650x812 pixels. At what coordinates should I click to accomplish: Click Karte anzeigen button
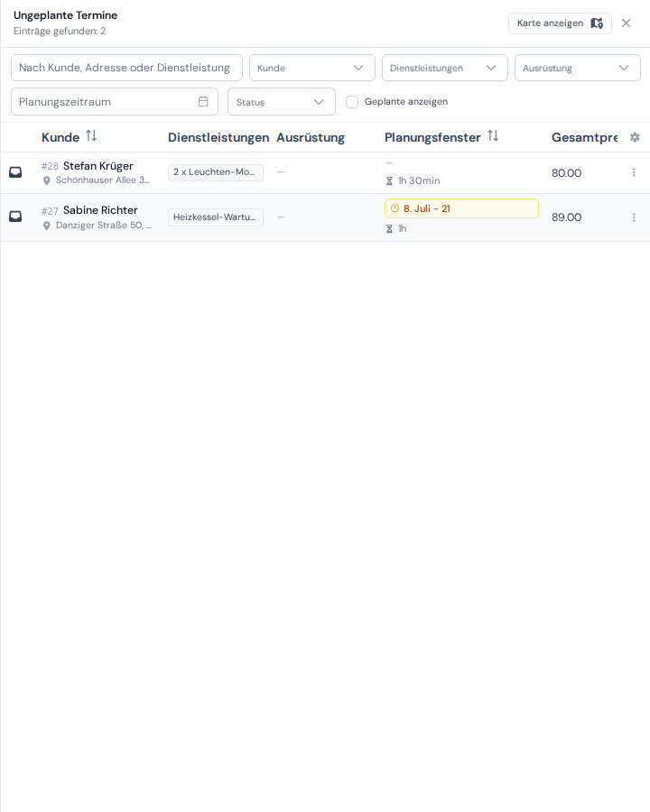560,23
